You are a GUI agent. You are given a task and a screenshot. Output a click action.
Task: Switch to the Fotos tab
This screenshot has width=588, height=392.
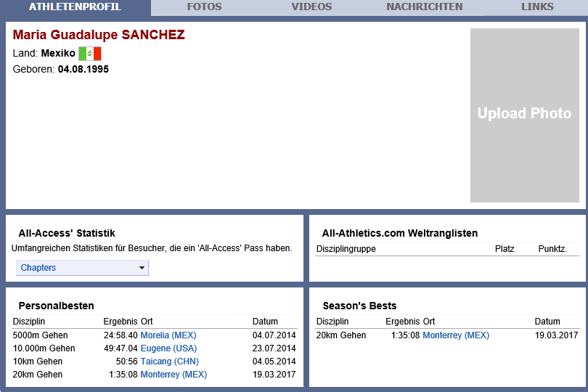(205, 7)
